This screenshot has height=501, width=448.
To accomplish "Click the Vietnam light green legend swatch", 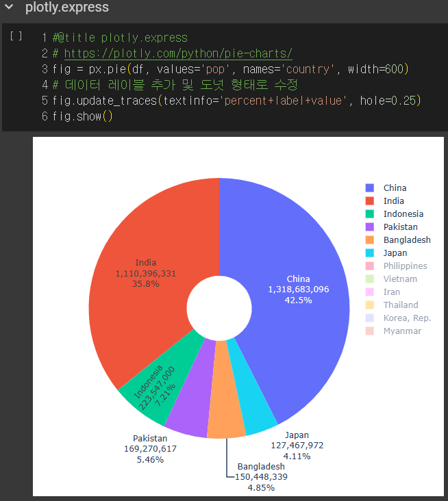I will point(370,279).
